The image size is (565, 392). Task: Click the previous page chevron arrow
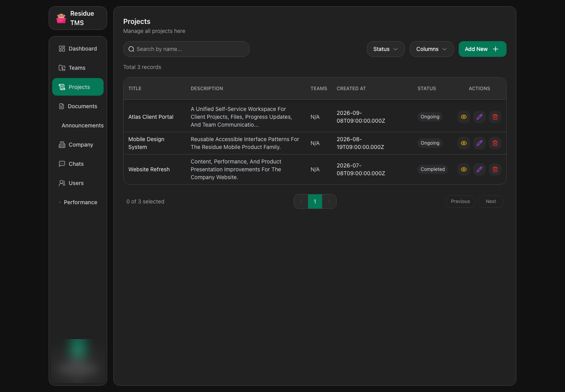coord(301,201)
